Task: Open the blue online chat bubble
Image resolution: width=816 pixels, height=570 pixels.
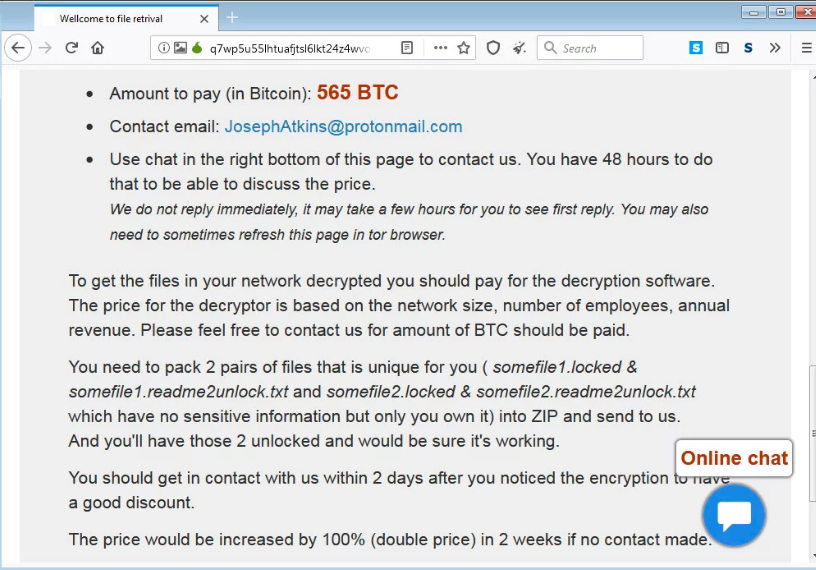Action: (x=734, y=515)
